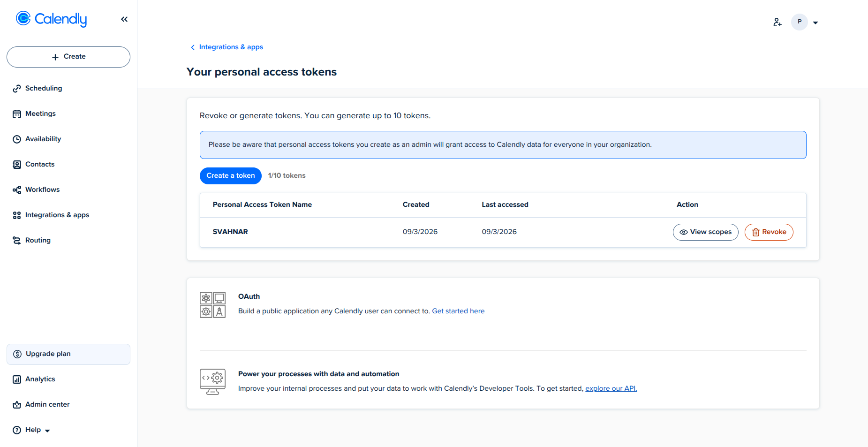Viewport: 868px width, 447px height.
Task: Open the explore our API link
Action: coord(611,388)
